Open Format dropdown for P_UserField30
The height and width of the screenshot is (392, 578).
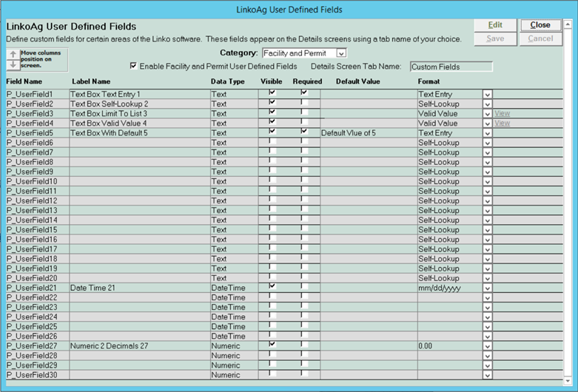pyautogui.click(x=487, y=376)
